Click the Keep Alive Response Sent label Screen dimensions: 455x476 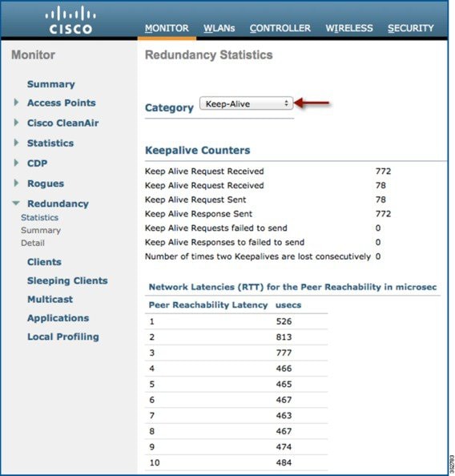click(199, 214)
